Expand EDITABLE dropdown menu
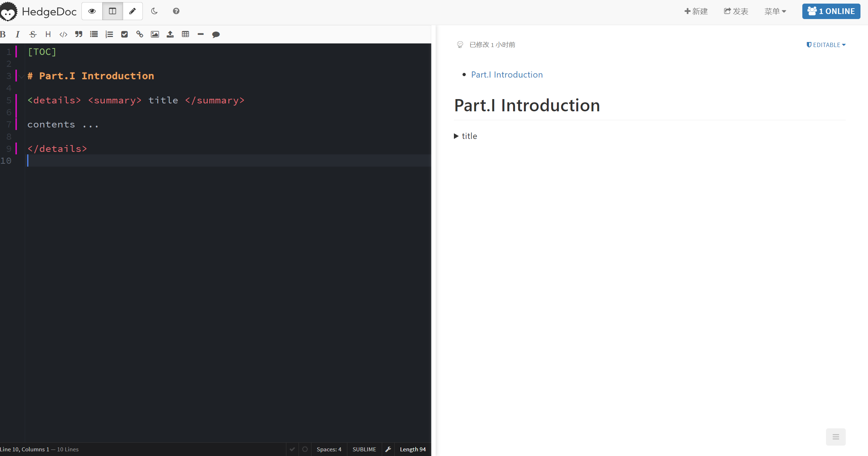 pyautogui.click(x=827, y=45)
